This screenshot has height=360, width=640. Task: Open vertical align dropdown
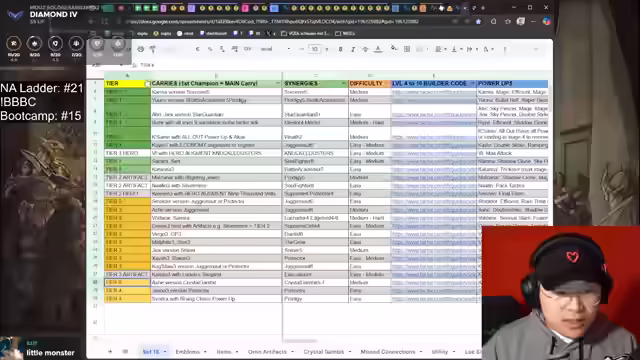(456, 49)
